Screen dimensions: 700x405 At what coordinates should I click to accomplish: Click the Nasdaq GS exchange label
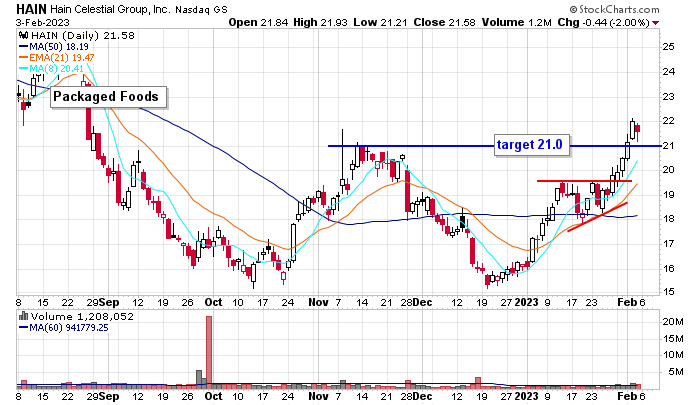(201, 9)
